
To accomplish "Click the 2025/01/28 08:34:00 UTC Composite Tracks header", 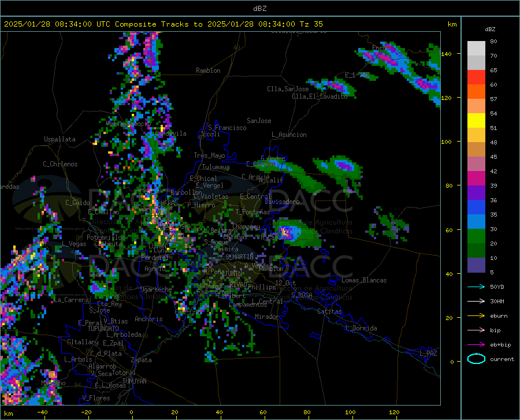I will coord(163,24).
